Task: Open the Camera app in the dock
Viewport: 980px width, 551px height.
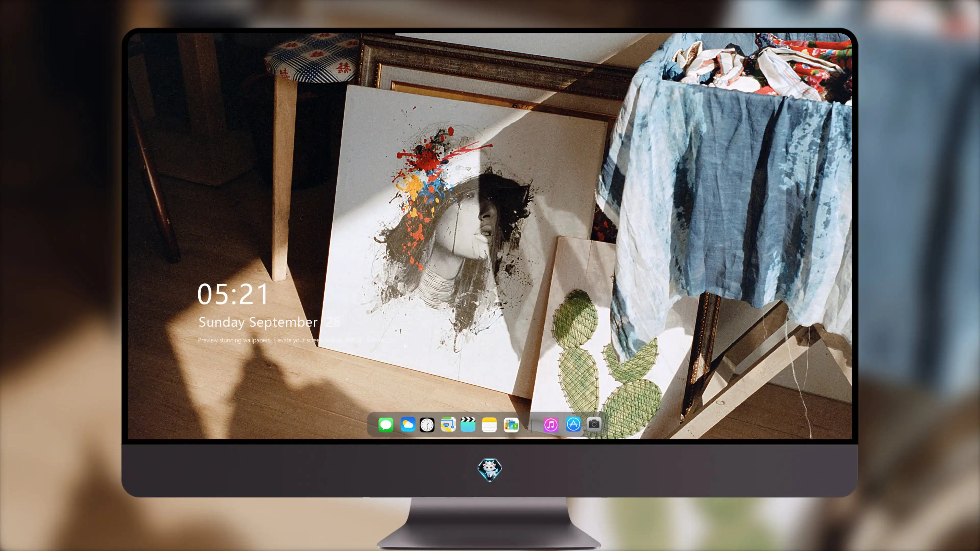Action: point(594,424)
